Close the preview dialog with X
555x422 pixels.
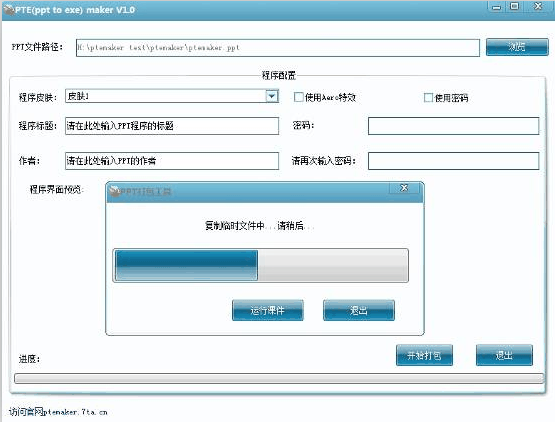404,188
